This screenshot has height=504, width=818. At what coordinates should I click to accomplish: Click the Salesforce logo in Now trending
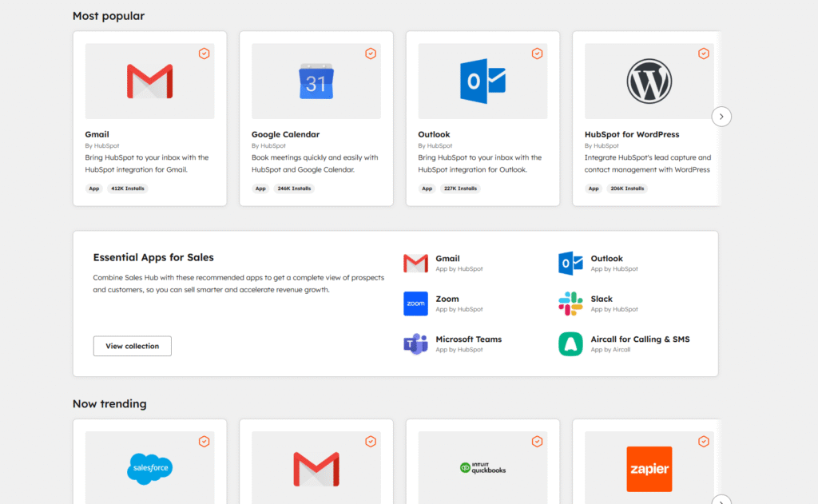(149, 469)
